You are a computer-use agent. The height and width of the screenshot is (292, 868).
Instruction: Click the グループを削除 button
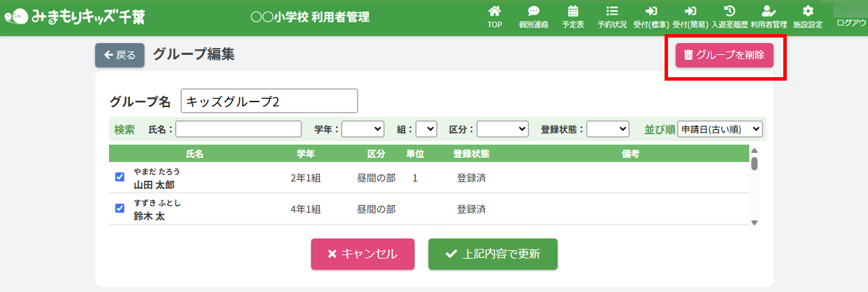724,55
